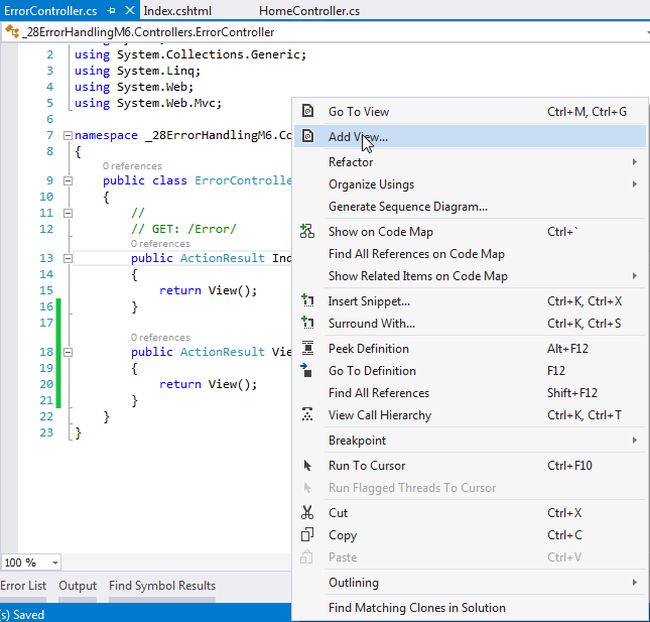Close the ErrorController.cs tab
This screenshot has height=622, width=650.
tap(128, 10)
